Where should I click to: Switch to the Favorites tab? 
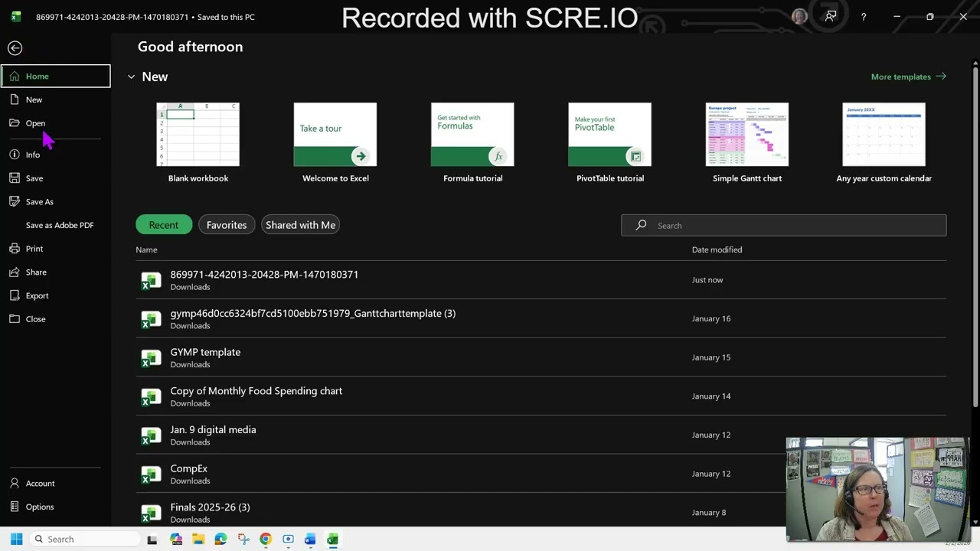pos(227,225)
